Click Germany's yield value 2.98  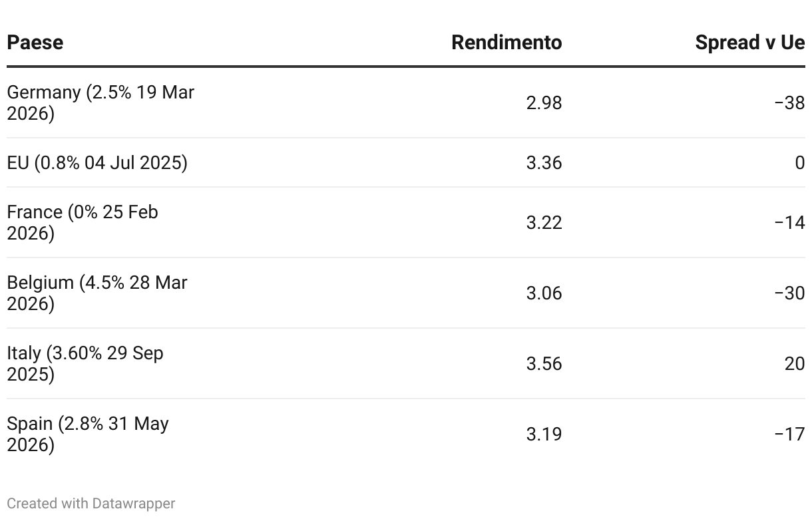tap(544, 103)
